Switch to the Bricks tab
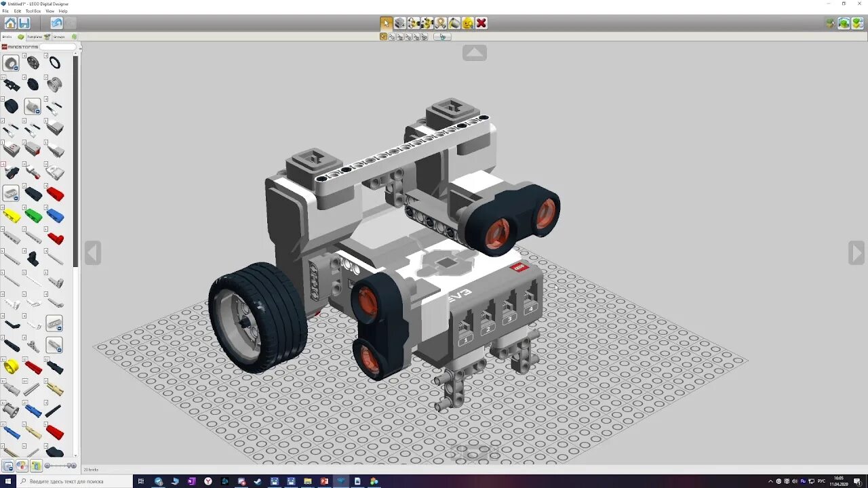 (12, 37)
